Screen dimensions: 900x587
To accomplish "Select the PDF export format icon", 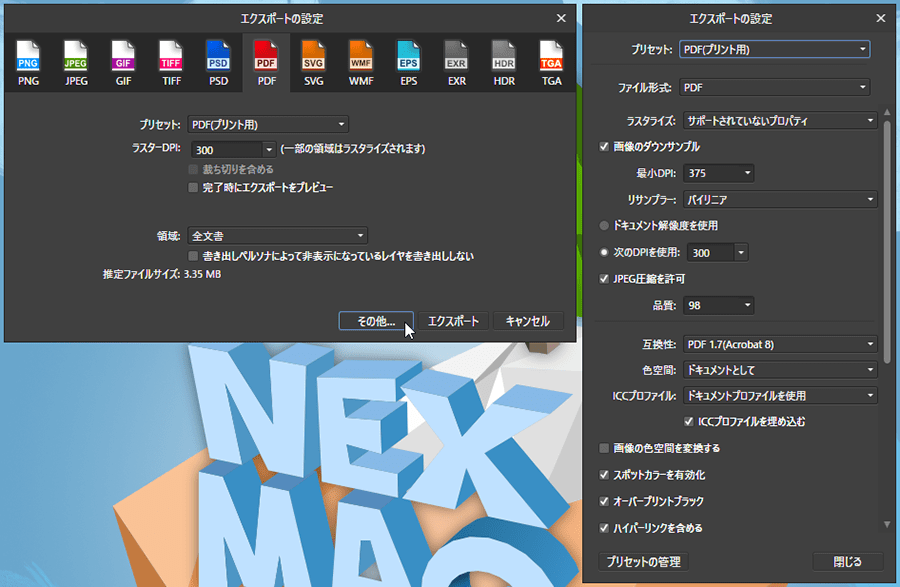I will (266, 63).
